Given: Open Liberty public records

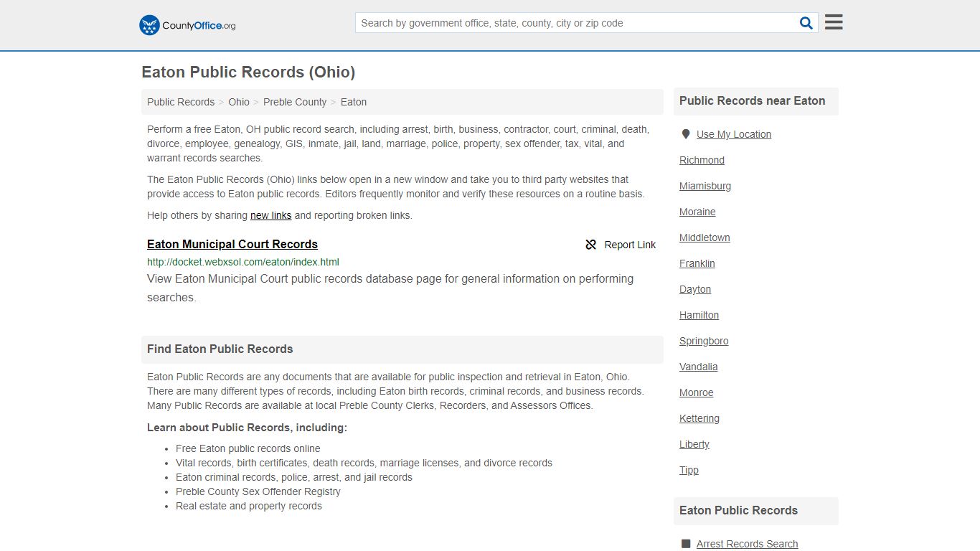Looking at the screenshot, I should pos(694,444).
